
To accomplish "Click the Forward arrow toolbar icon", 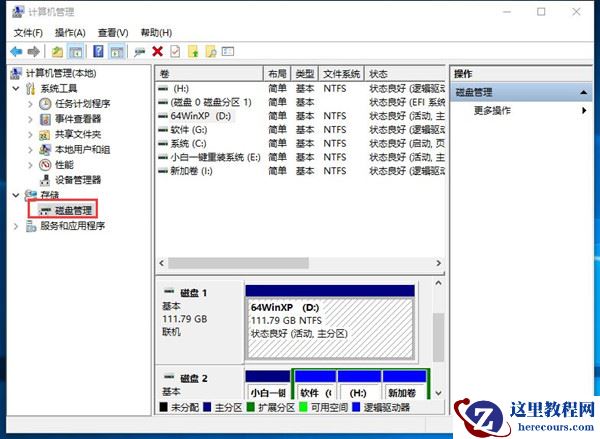I will tap(34, 51).
